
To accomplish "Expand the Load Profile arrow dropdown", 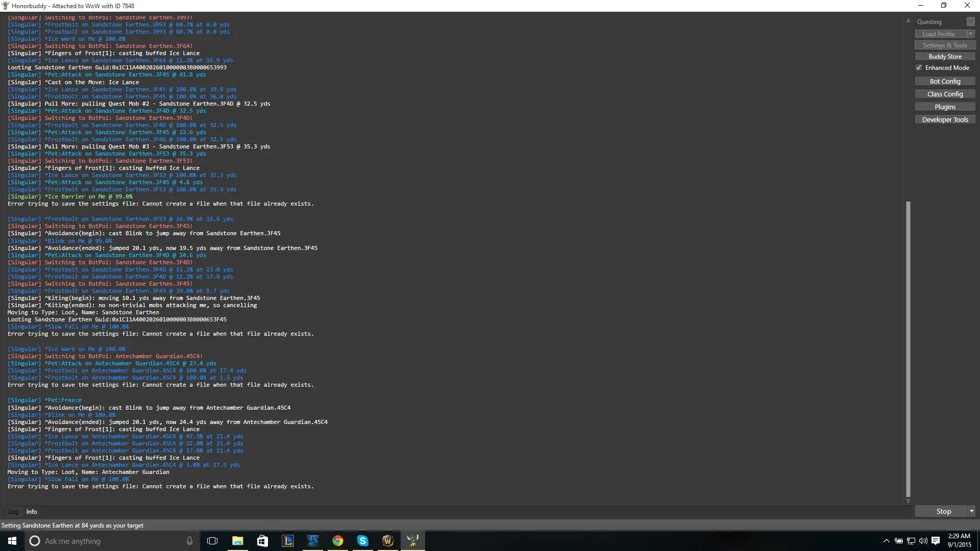I will (x=971, y=34).
